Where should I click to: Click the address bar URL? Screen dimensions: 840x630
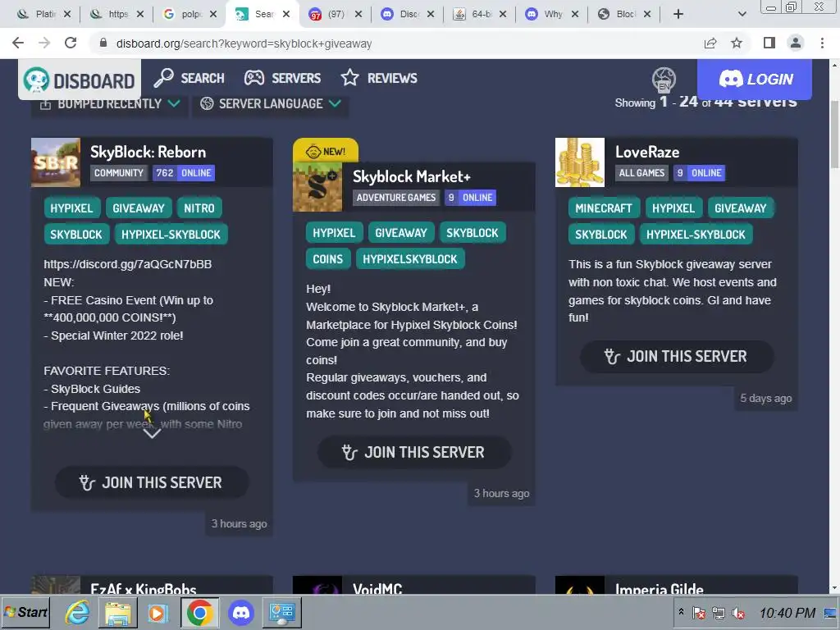(x=244, y=43)
